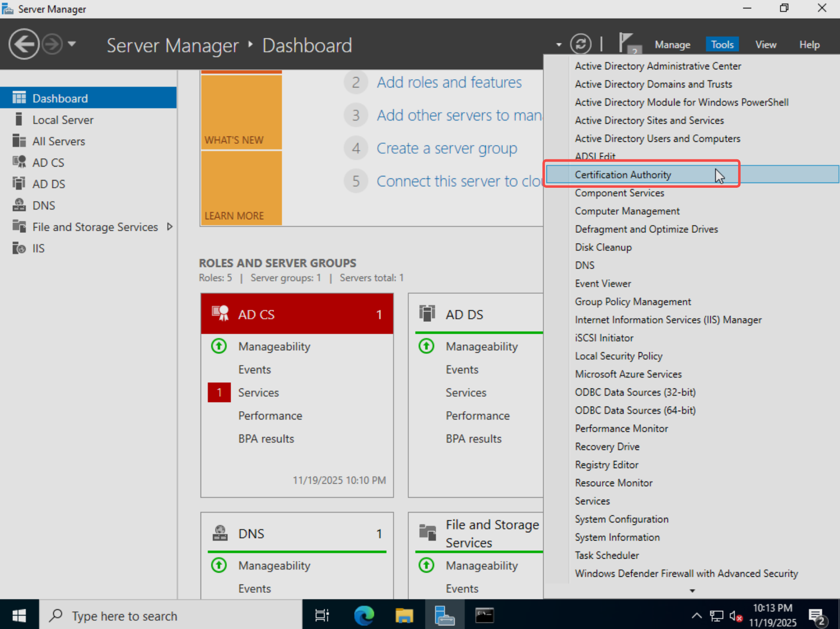Click the refresh dashboard icon
The width and height of the screenshot is (840, 629).
tap(581, 44)
